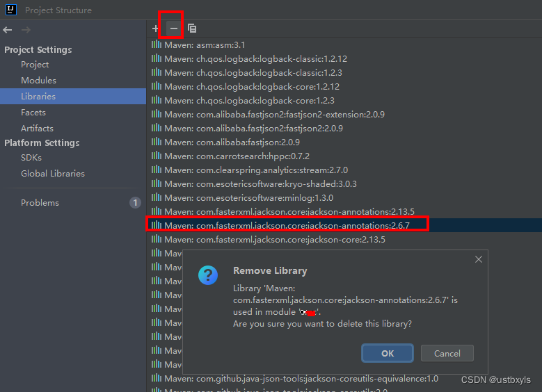Select esotericsoftware minlog:1.3.0 library
This screenshot has height=392, width=542.
click(x=248, y=198)
